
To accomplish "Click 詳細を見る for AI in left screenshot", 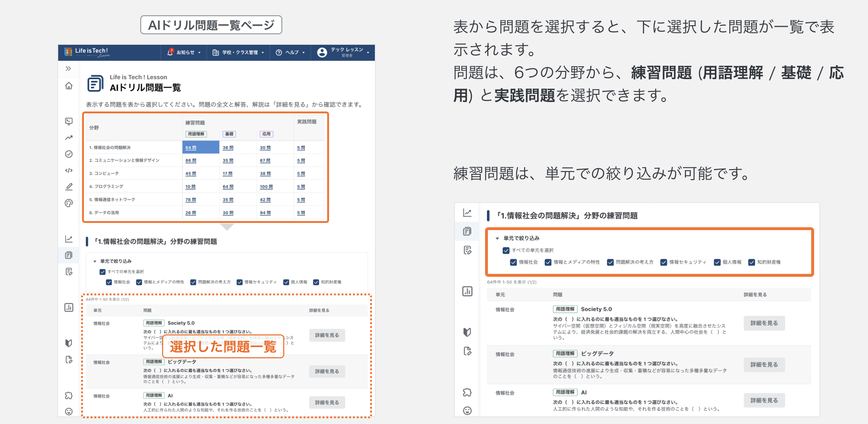I will 327,403.
